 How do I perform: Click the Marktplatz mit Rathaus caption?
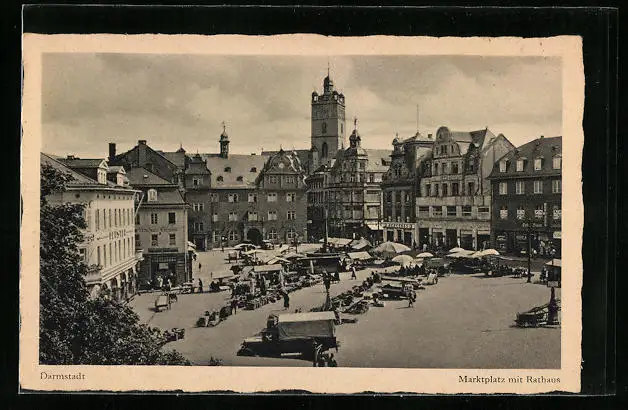coord(509,379)
